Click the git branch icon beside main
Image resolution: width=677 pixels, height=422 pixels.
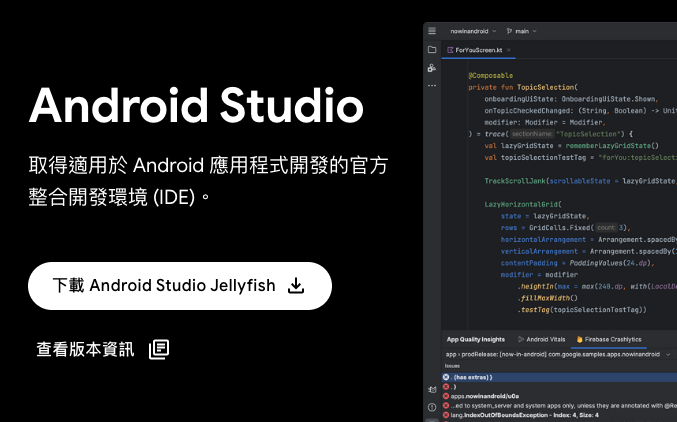pos(509,31)
